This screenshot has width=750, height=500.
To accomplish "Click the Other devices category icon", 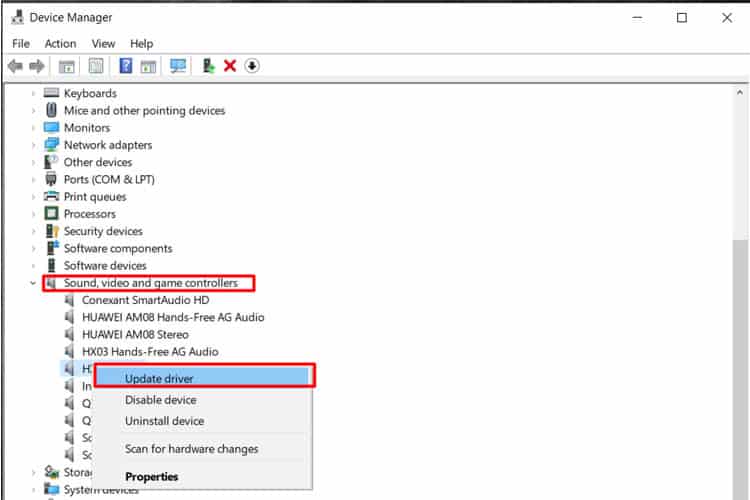I will click(x=51, y=162).
